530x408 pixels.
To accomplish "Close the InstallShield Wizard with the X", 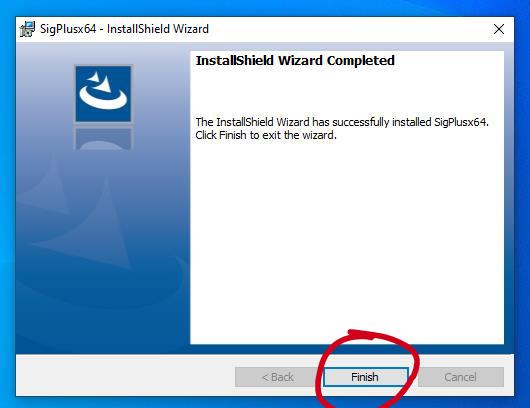I will 499,29.
